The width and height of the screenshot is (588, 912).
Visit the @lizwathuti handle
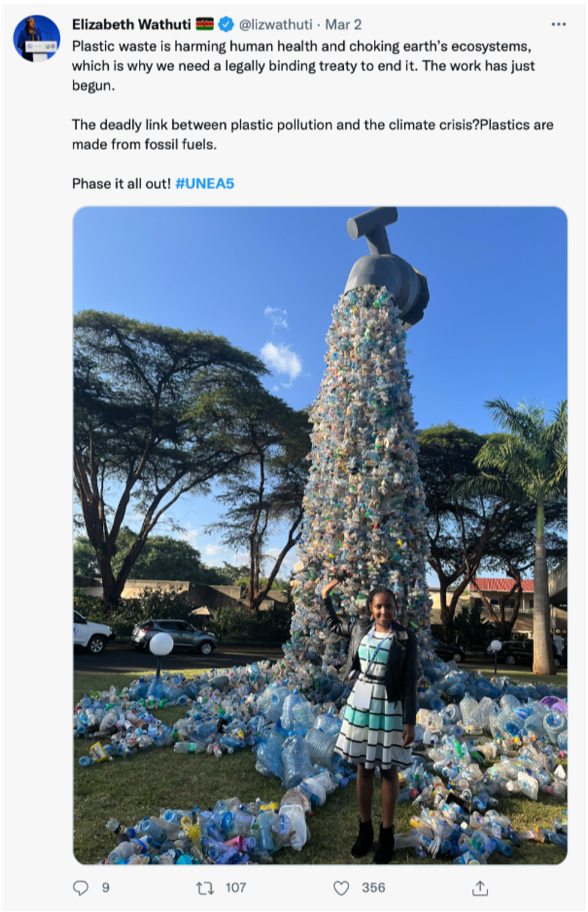point(276,25)
